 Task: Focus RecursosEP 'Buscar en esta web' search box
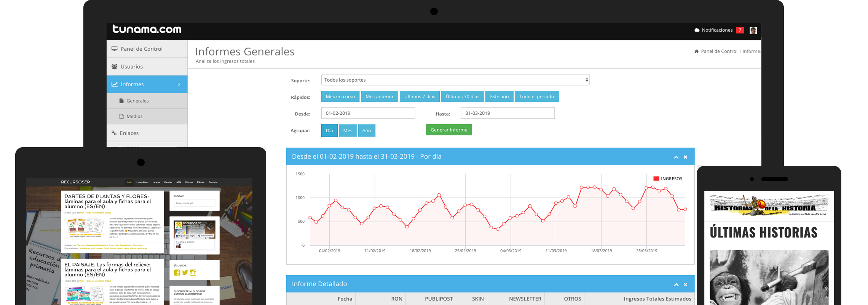click(x=195, y=203)
